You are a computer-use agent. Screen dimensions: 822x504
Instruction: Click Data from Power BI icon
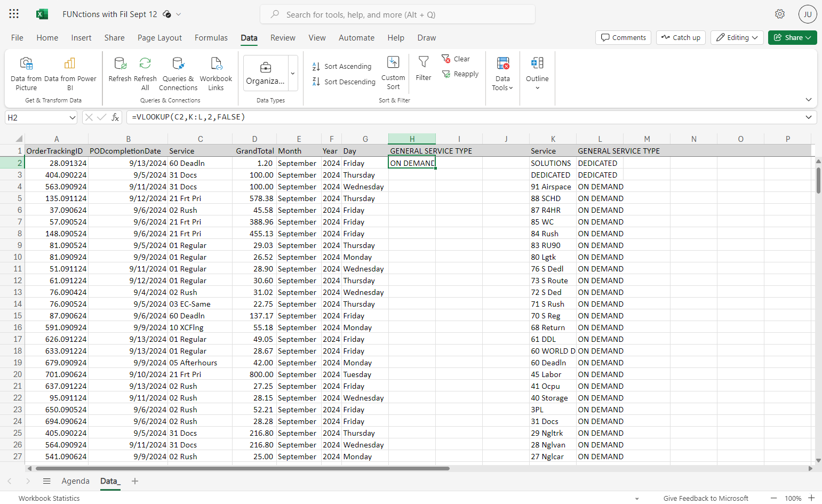[70, 74]
